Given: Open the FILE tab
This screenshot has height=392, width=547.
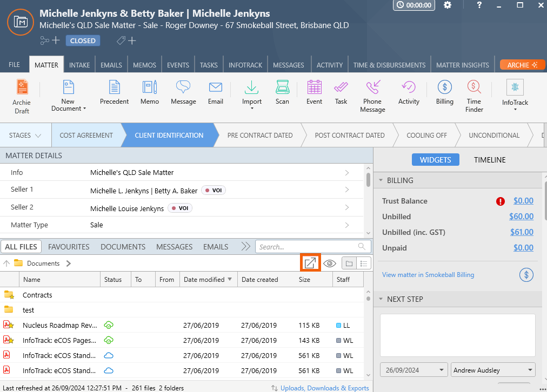Looking at the screenshot, I should (14, 65).
